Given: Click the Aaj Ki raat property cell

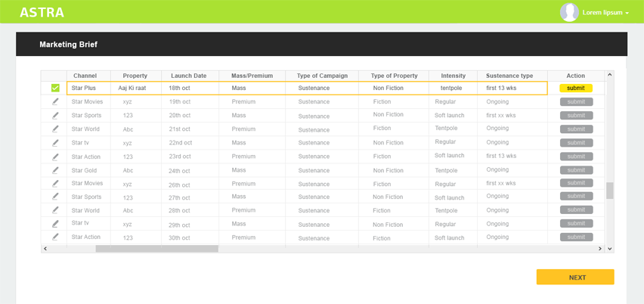Looking at the screenshot, I should 132,88.
